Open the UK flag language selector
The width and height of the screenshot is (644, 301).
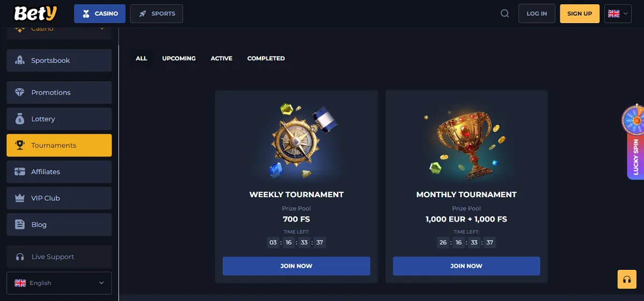point(618,13)
